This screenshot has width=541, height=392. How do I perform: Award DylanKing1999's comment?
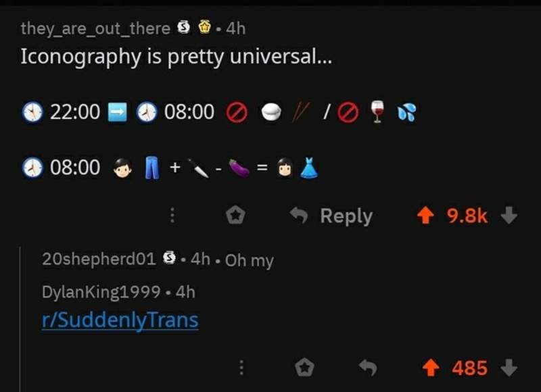point(305,367)
